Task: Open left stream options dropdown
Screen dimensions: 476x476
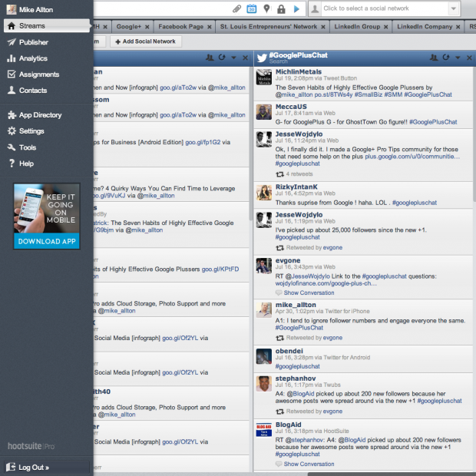Action: 233,58
